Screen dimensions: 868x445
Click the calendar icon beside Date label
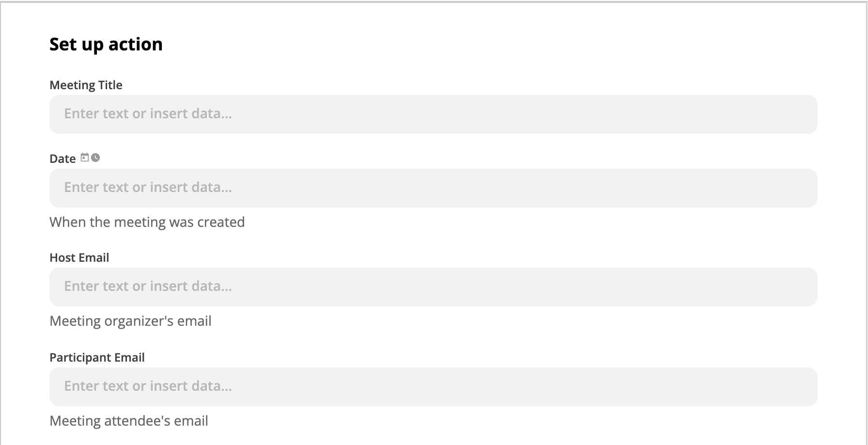[x=85, y=158]
